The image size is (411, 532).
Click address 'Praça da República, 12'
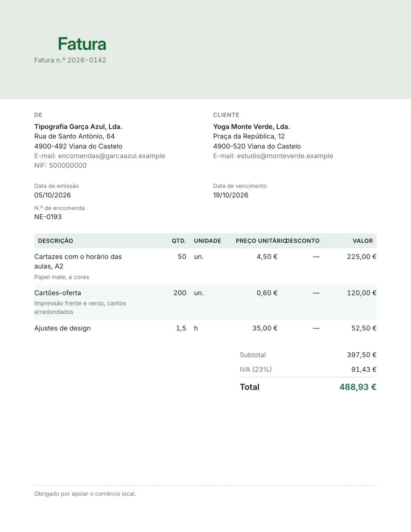249,136
